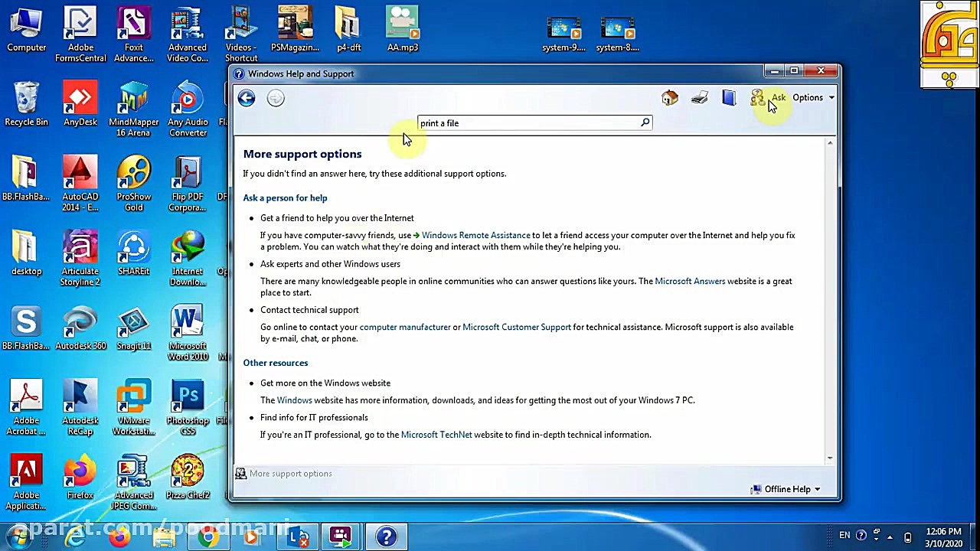Viewport: 980px width, 551px height.
Task: Click the scrollbar down arrow in Help
Action: (x=829, y=458)
